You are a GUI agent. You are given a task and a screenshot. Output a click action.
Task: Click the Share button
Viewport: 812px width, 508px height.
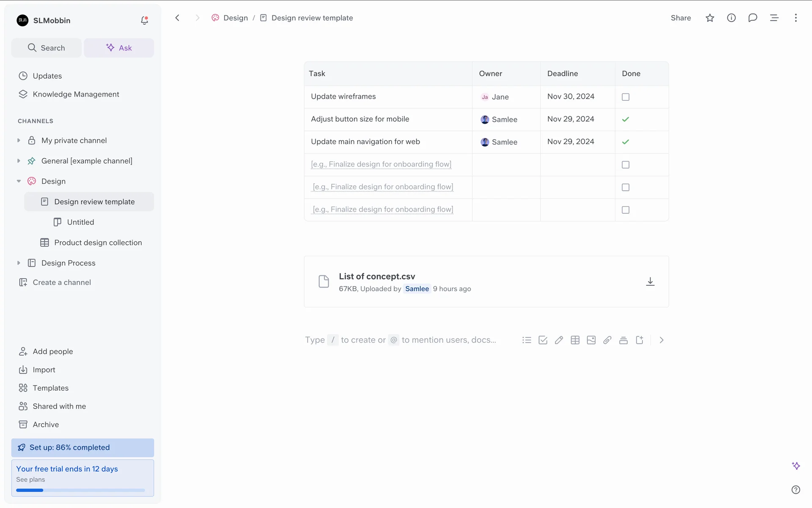point(680,18)
